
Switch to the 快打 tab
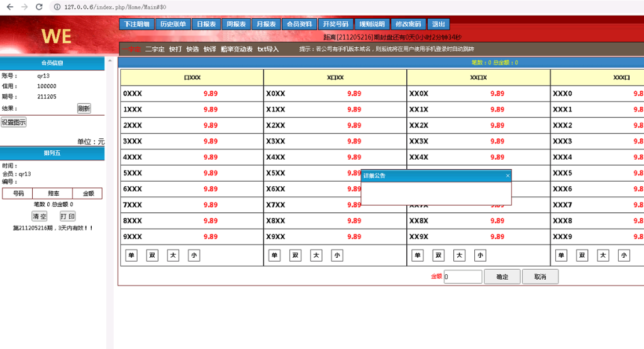(x=175, y=49)
